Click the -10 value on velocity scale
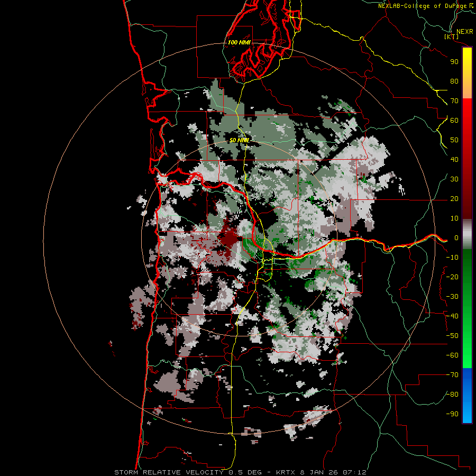The image size is (476, 476). pos(452,258)
